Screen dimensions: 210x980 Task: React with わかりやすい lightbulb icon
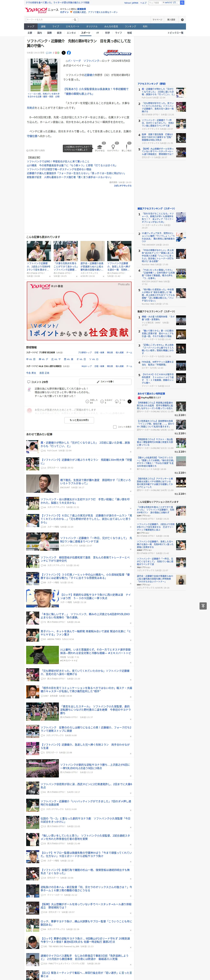coord(113,147)
